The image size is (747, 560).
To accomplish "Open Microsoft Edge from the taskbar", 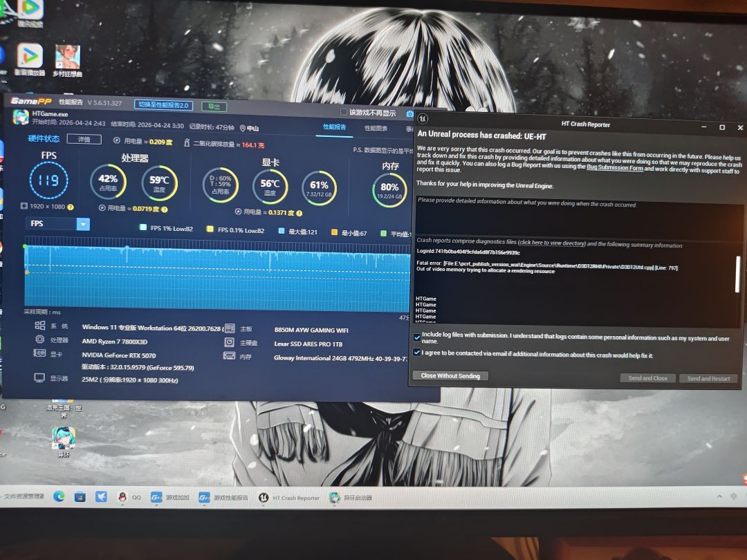I will tap(59, 496).
